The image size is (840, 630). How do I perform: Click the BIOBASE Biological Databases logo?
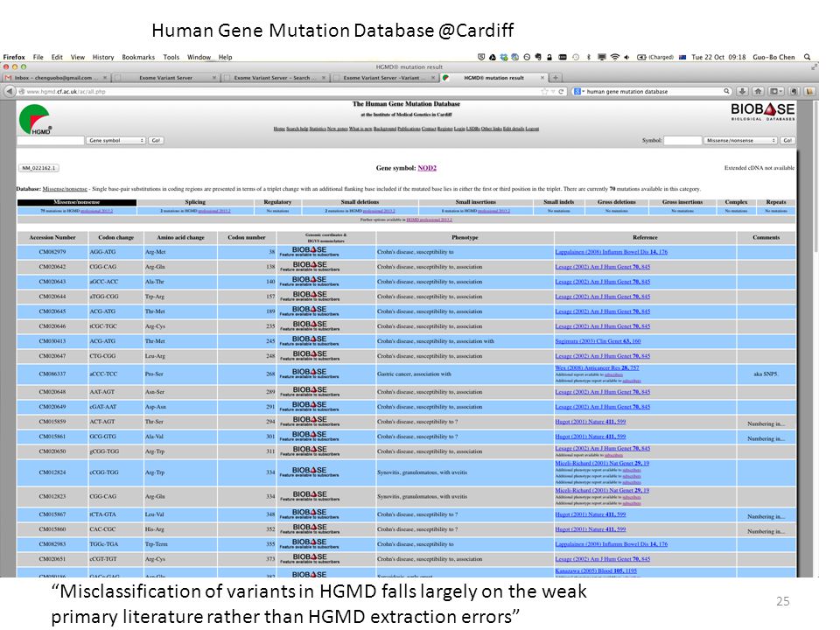[x=762, y=111]
